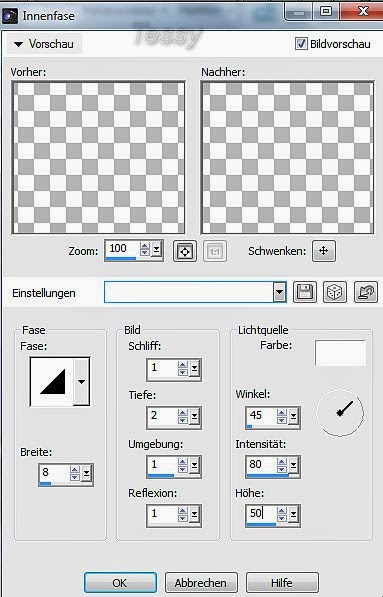Click the Abbrechen button
The height and width of the screenshot is (597, 383).
coord(201,583)
